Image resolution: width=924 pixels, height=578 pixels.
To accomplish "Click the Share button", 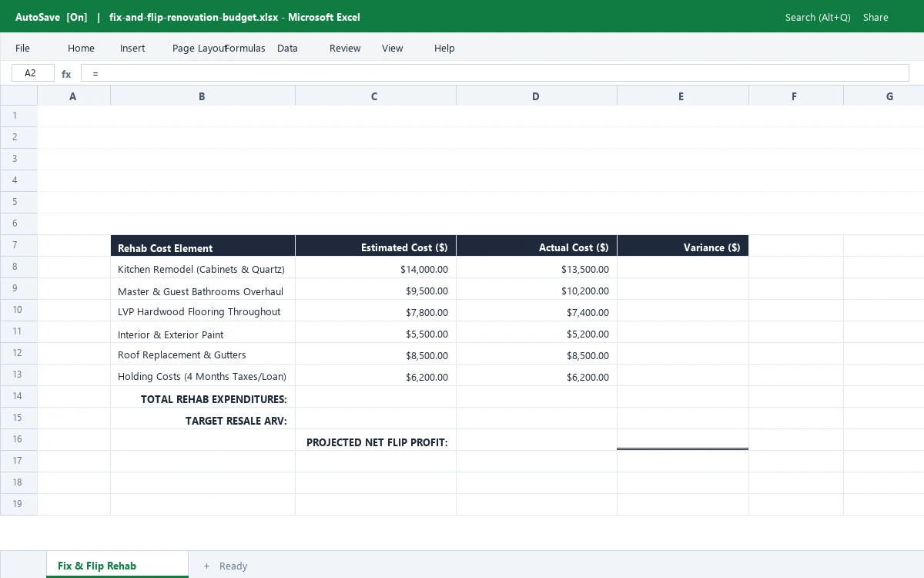I will click(x=875, y=17).
